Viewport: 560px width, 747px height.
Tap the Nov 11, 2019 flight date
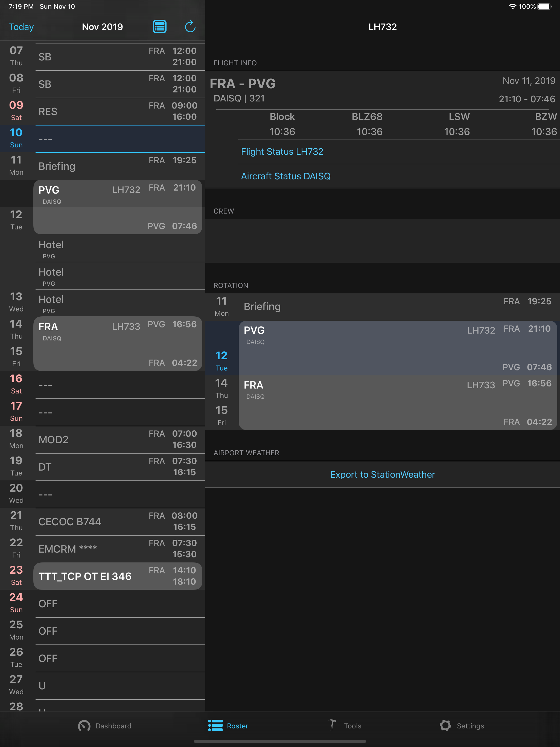click(x=529, y=81)
